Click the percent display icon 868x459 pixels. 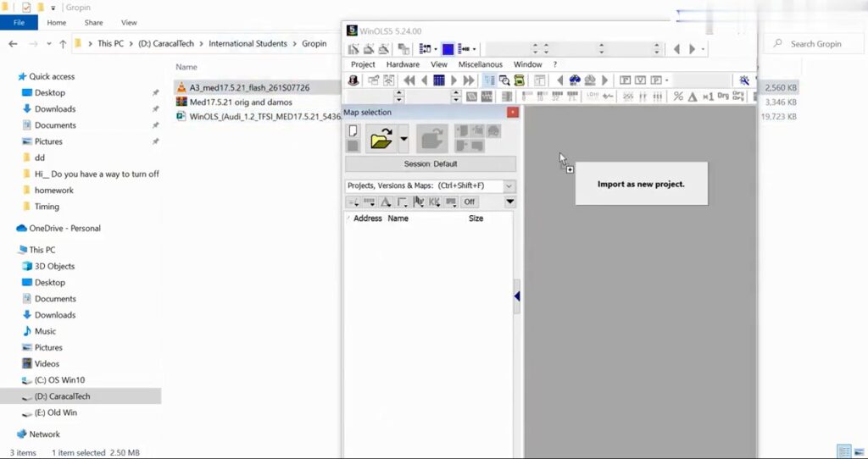point(678,97)
